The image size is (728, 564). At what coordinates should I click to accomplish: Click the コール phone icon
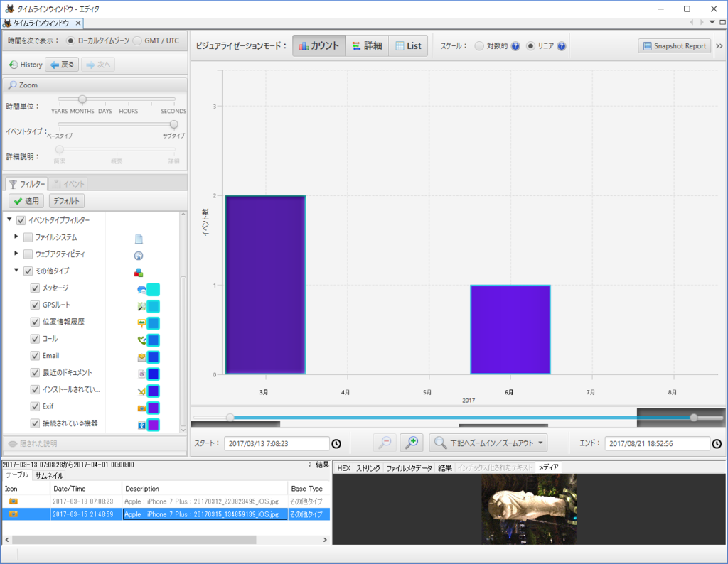(x=141, y=340)
